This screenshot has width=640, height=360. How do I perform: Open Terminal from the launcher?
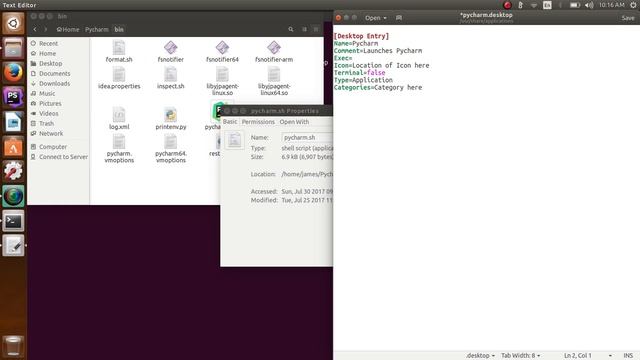point(13,221)
